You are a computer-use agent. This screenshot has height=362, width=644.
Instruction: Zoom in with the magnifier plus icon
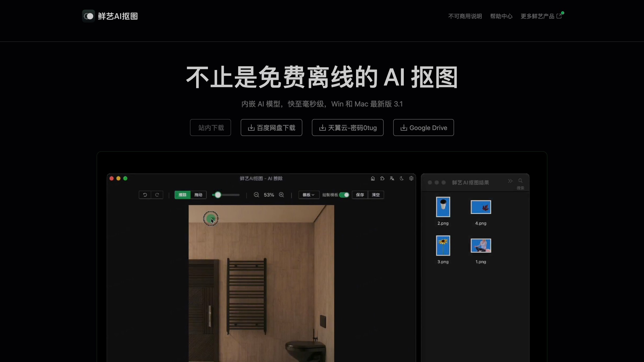coord(281,195)
